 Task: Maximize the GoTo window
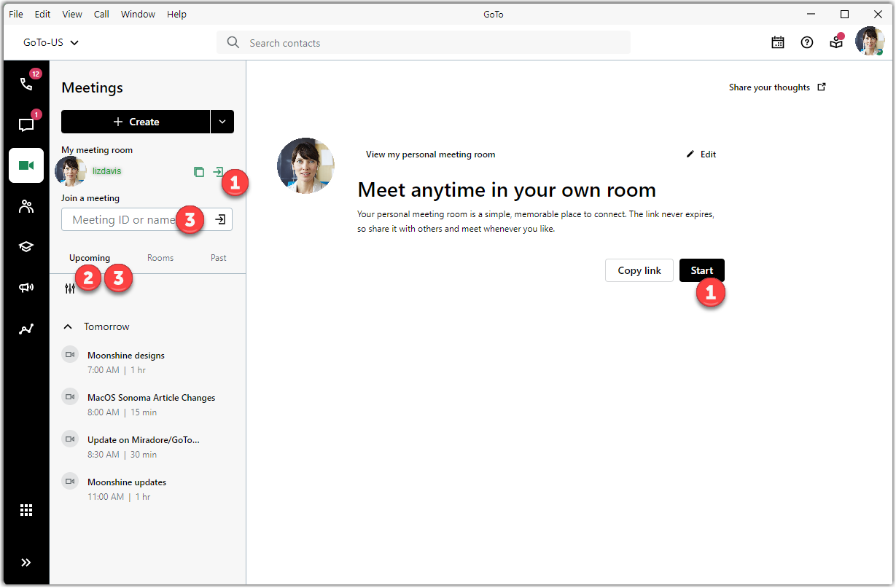(x=844, y=14)
